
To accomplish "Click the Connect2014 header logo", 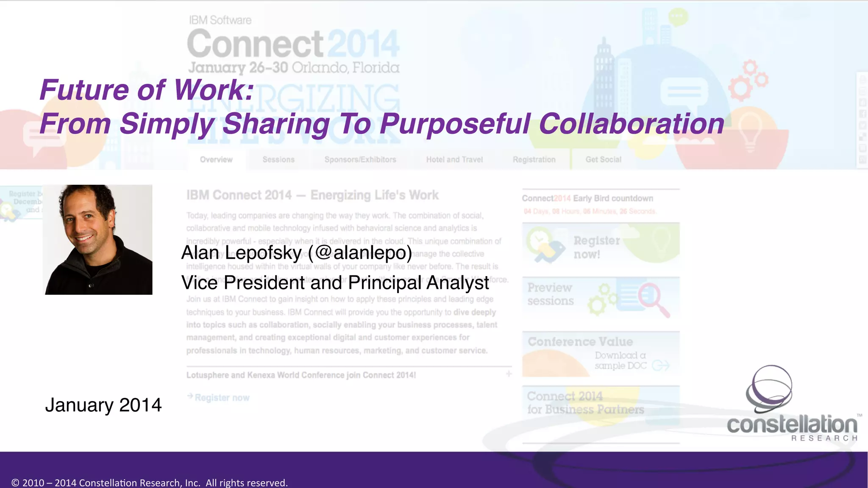I will click(292, 44).
